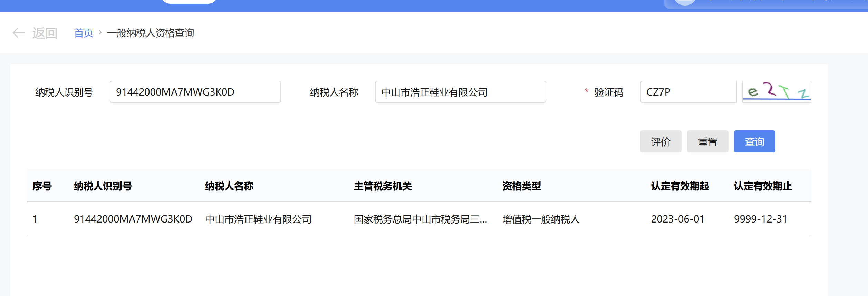Click the 认定有效期起 column header
Viewport: 868px width, 296px height.
pyautogui.click(x=680, y=186)
